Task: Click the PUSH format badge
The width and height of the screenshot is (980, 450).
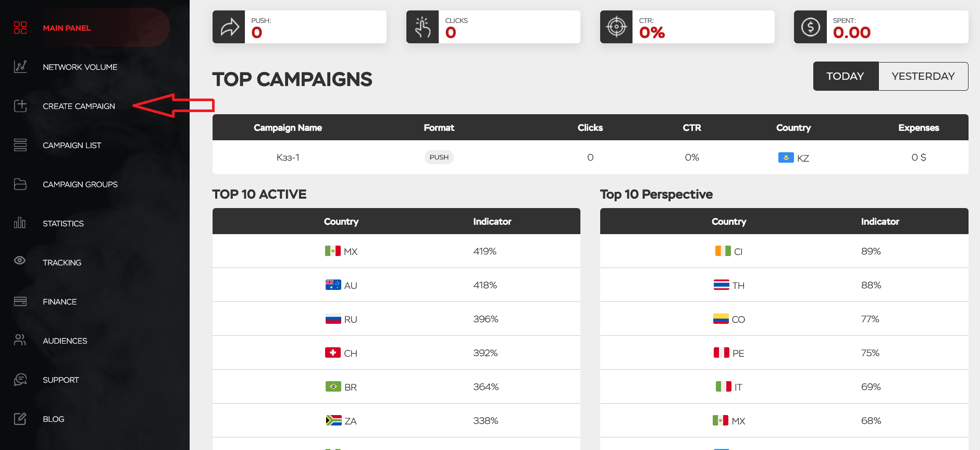Action: click(x=439, y=157)
